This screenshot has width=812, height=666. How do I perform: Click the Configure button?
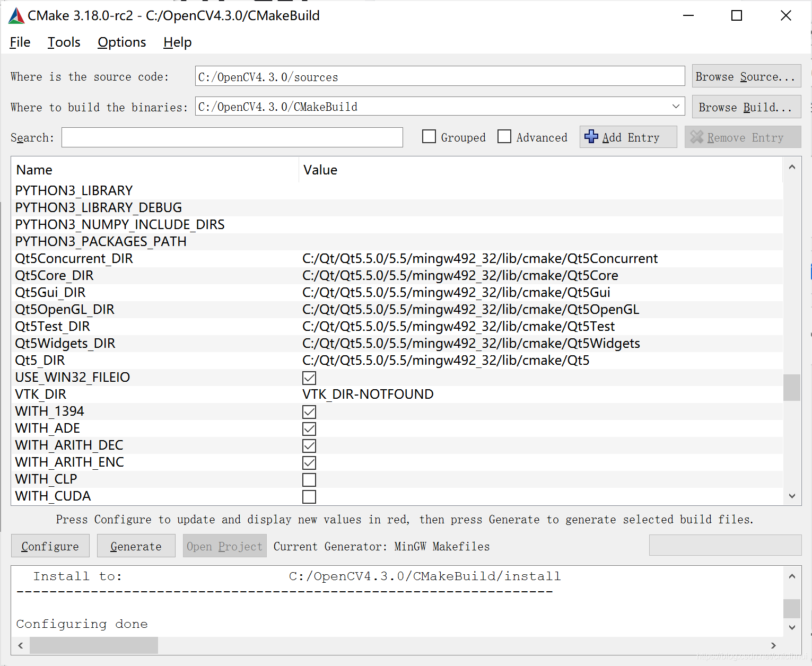coord(50,546)
